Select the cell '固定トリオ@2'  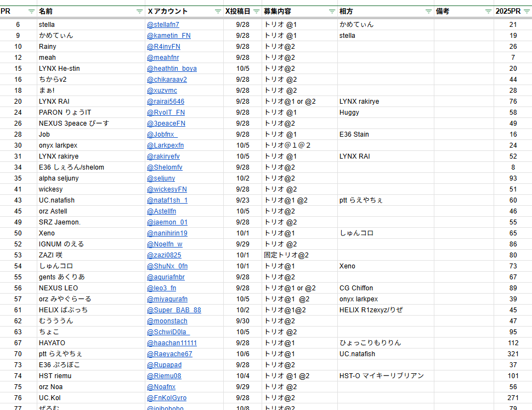point(299,255)
